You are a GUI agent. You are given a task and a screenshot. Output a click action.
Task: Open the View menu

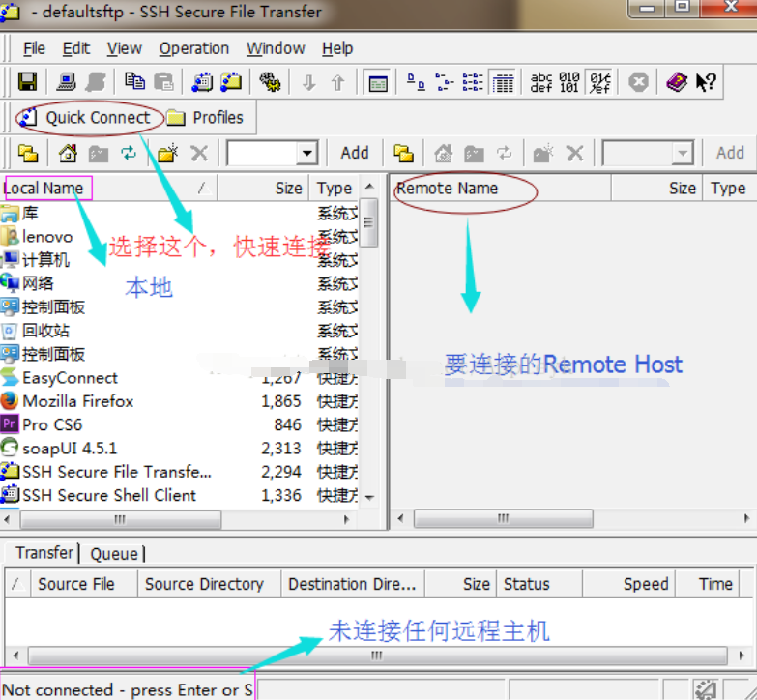point(124,48)
